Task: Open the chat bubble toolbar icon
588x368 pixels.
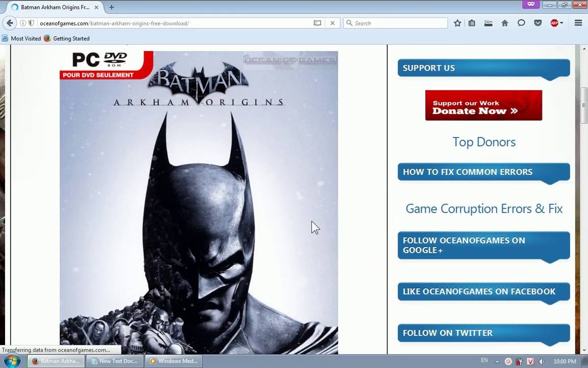Action: pos(521,24)
